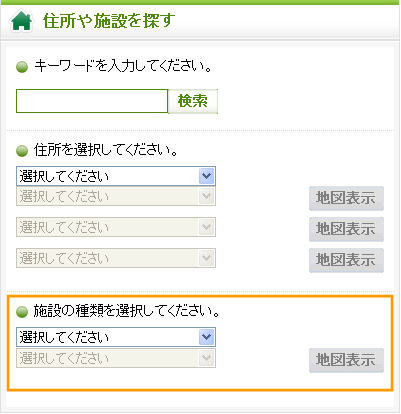Open the first address 選択してください dropdown

pyautogui.click(x=116, y=176)
